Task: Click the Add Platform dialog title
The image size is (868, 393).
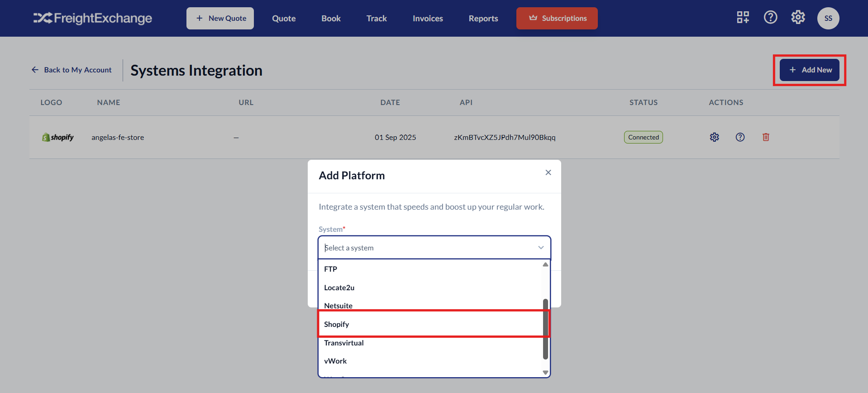Action: (x=352, y=176)
